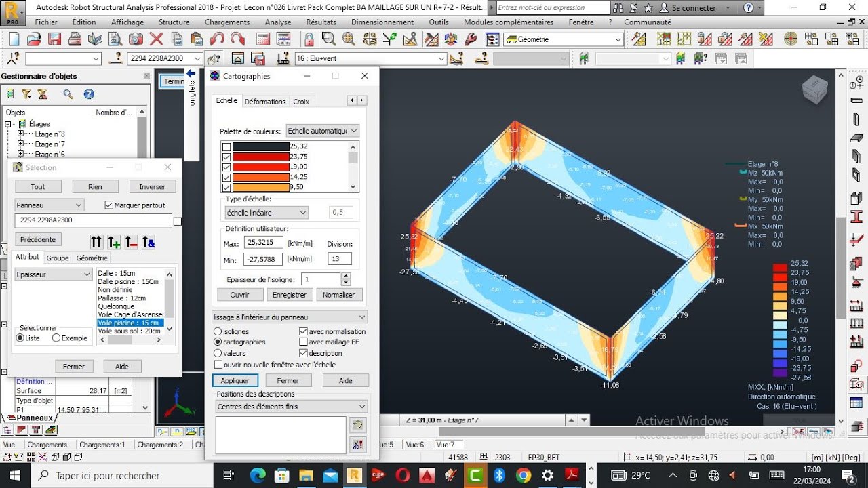Click the magnifier search icon in object manager
The width and height of the screenshot is (868, 488).
[x=68, y=94]
